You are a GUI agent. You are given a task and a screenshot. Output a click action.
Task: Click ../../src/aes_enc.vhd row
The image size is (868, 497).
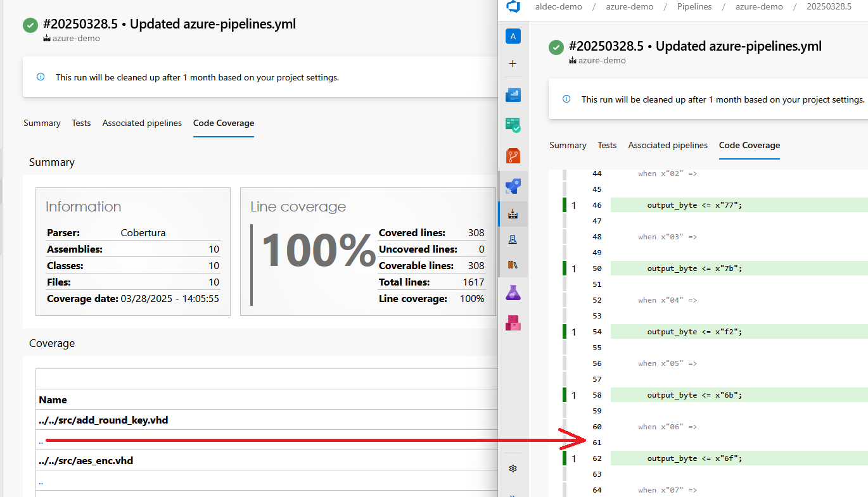[267, 460]
